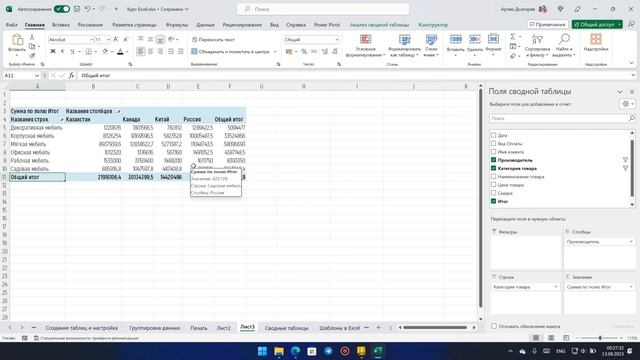Toggle italic (К) formatting

(x=62, y=51)
